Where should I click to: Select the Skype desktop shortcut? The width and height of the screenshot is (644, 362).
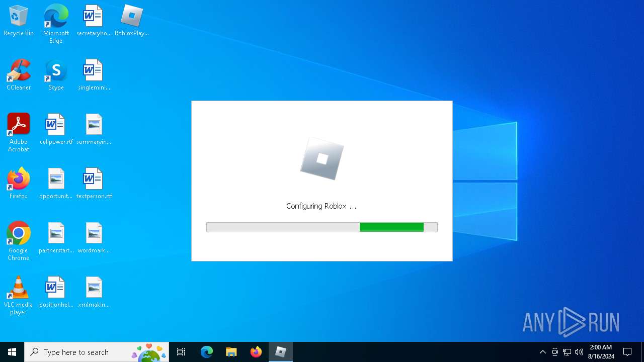point(56,75)
